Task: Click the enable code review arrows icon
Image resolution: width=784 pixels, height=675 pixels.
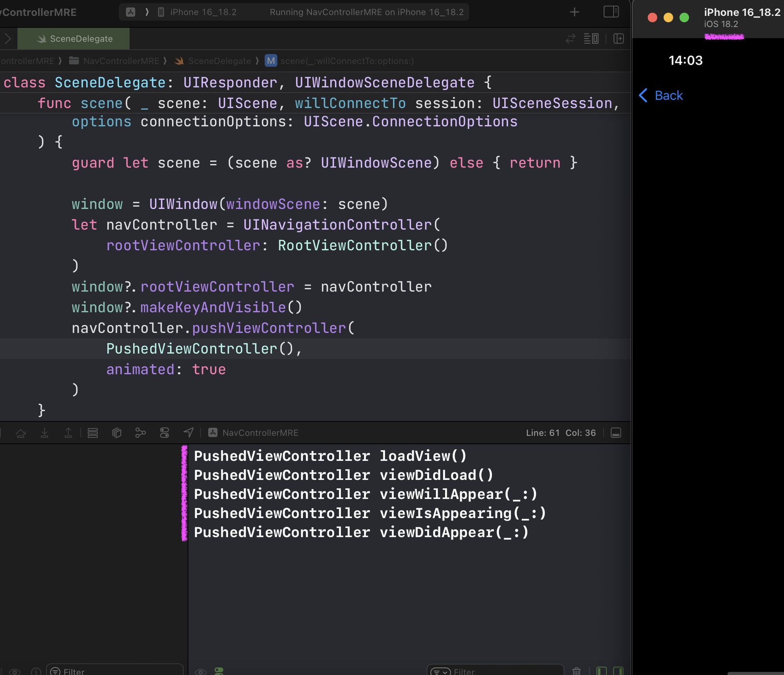Action: coord(570,39)
